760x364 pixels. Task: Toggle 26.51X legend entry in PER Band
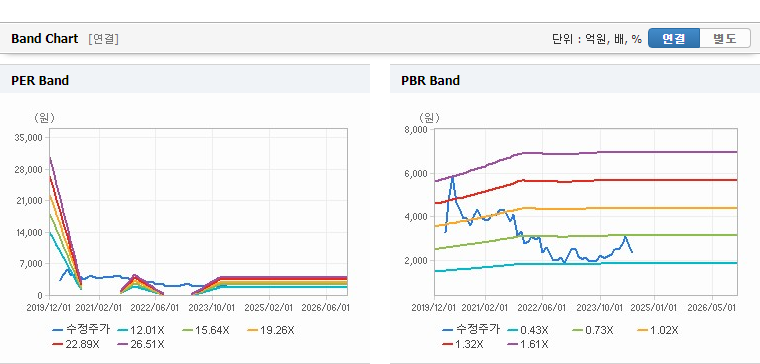coord(141,345)
